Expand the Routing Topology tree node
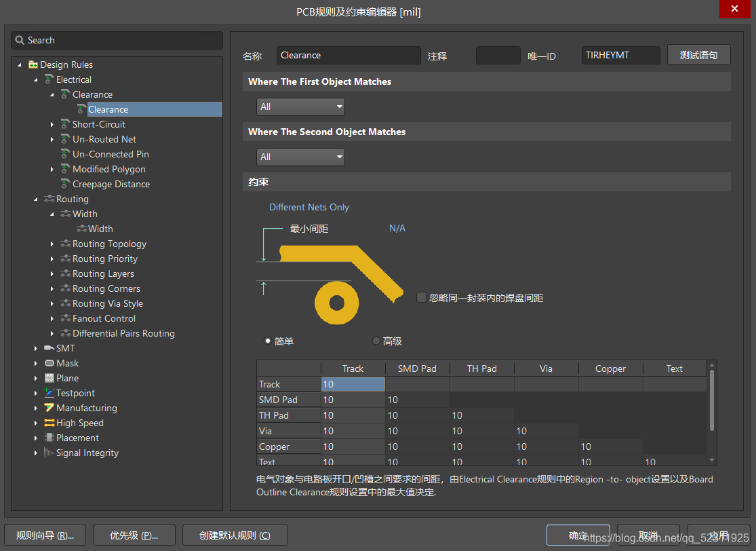This screenshot has width=756, height=551. coord(52,244)
